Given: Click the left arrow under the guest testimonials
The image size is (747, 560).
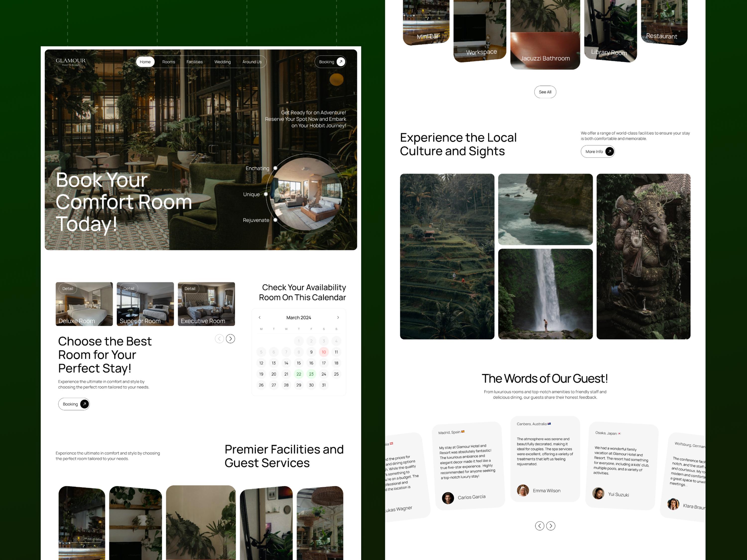Looking at the screenshot, I should click(540, 526).
